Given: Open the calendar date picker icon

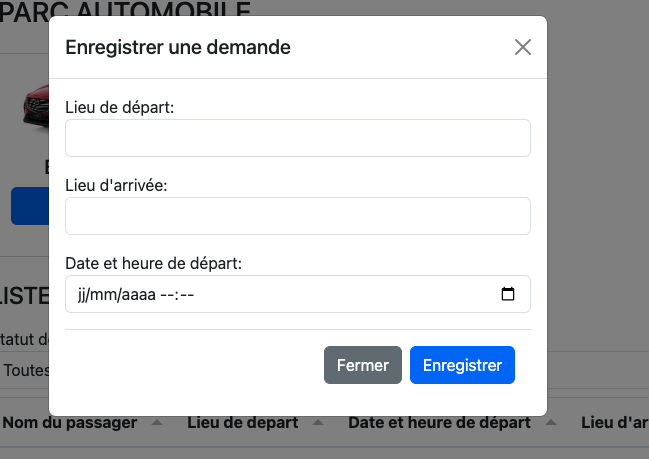Looking at the screenshot, I should tap(508, 294).
